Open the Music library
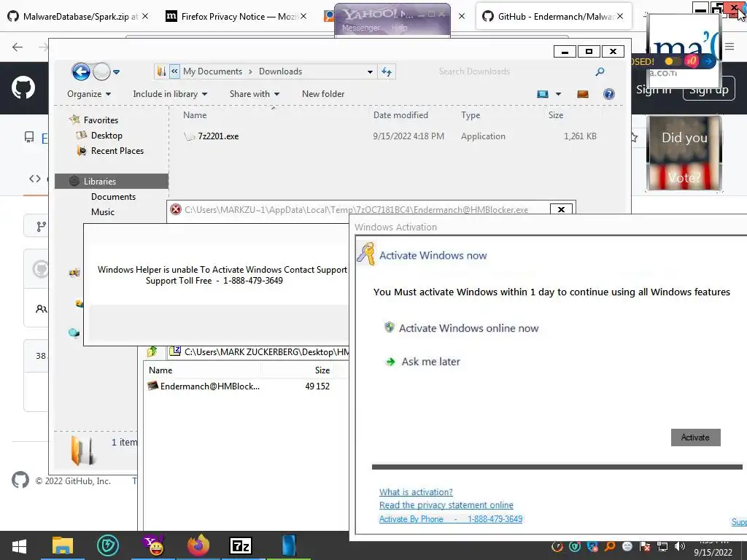 tap(103, 212)
